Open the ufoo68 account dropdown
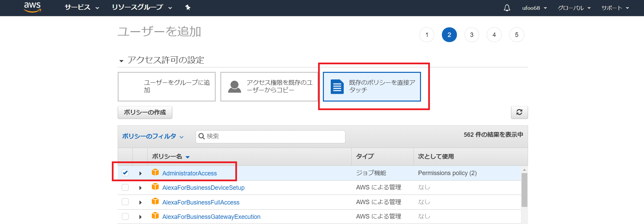The height and width of the screenshot is (224, 644). pos(534,8)
